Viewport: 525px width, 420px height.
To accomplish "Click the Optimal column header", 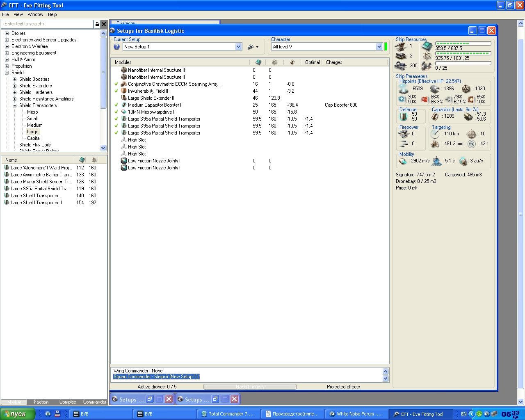I will coord(312,62).
